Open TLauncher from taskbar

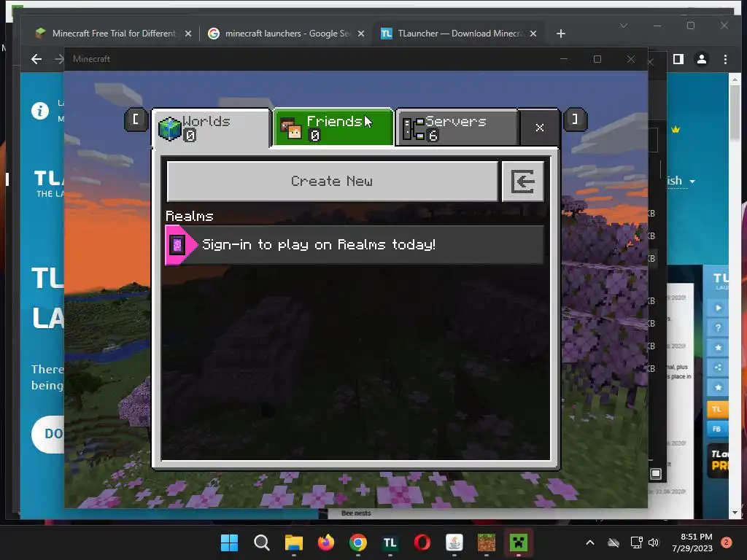pyautogui.click(x=390, y=542)
